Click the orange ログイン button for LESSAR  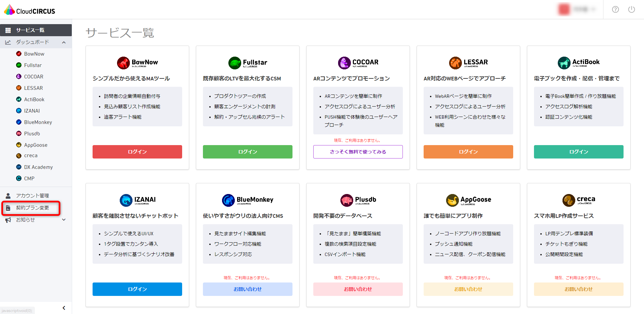468,152
